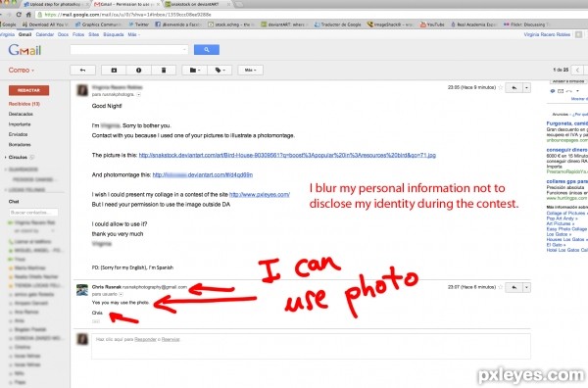The image size is (588, 388).
Task: Open the Graphics Community bookmark
Action: pyautogui.click(x=98, y=24)
